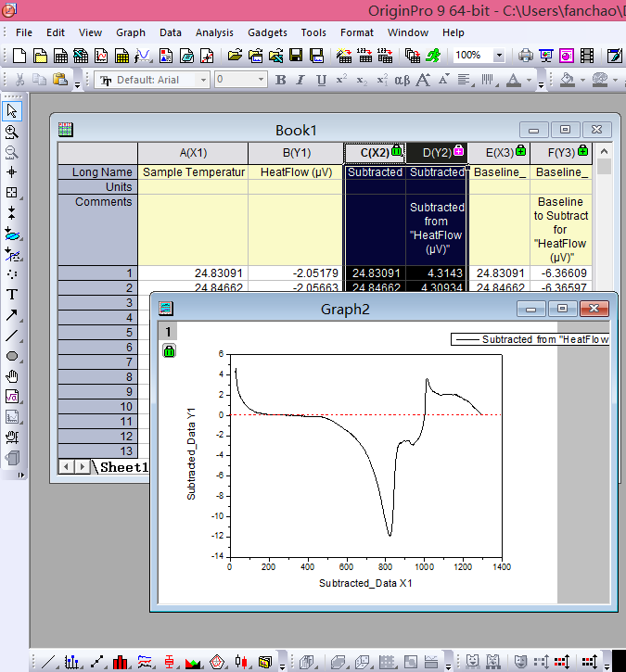
Task: Open the fill color dropdown arrow
Action: [x=582, y=80]
